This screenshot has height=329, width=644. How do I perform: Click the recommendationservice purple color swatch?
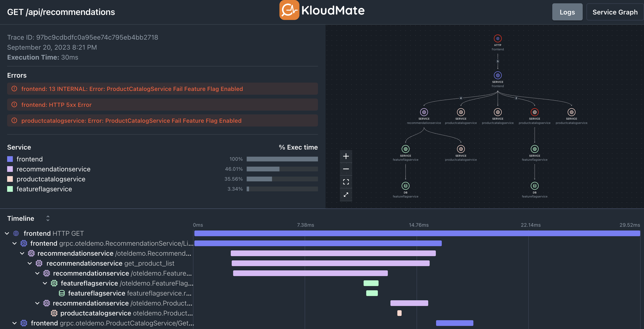click(10, 169)
